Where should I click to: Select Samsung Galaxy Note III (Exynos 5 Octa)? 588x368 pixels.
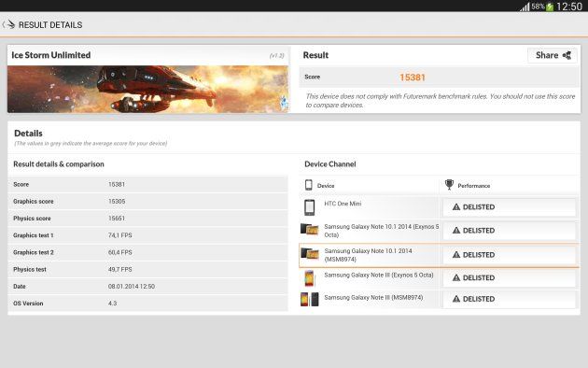[x=379, y=275]
